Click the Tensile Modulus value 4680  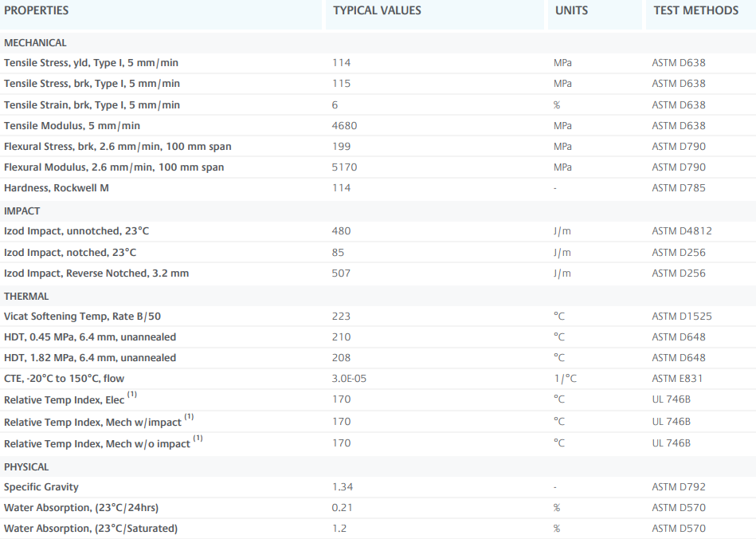344,126
